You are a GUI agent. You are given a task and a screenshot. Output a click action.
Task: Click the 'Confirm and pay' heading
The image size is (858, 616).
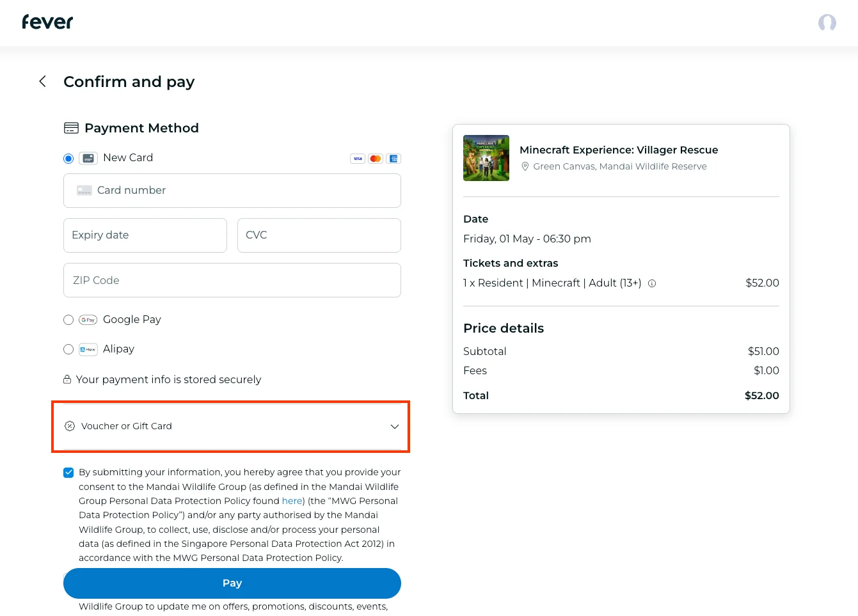pyautogui.click(x=129, y=82)
